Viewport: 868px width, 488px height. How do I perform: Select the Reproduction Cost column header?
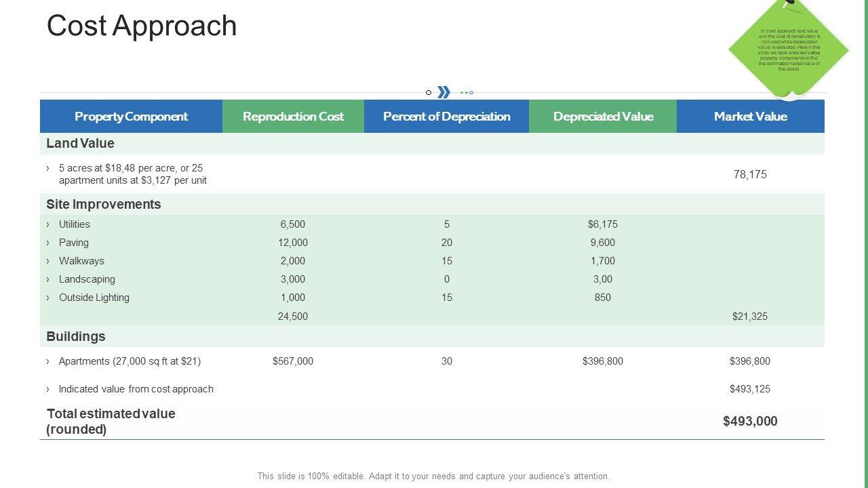tap(293, 117)
